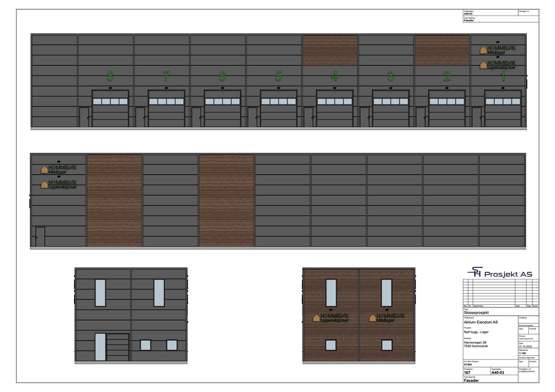This screenshot has height=392, width=555.
Task: Click the scale value 1:100
Action: click(x=522, y=353)
